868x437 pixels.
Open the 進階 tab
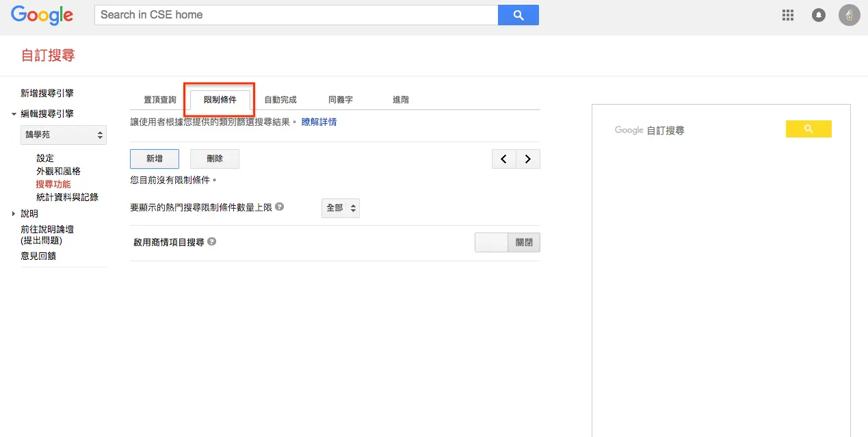tap(401, 100)
